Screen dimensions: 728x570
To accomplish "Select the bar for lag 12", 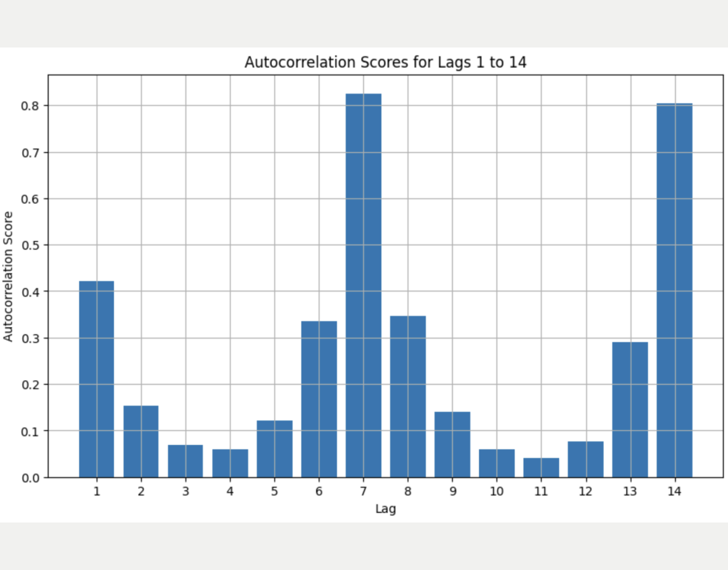I will pos(586,460).
